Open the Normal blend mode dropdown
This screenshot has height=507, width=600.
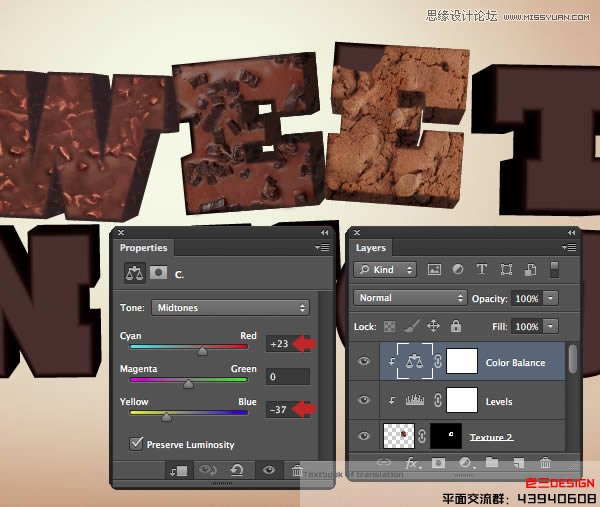click(410, 298)
